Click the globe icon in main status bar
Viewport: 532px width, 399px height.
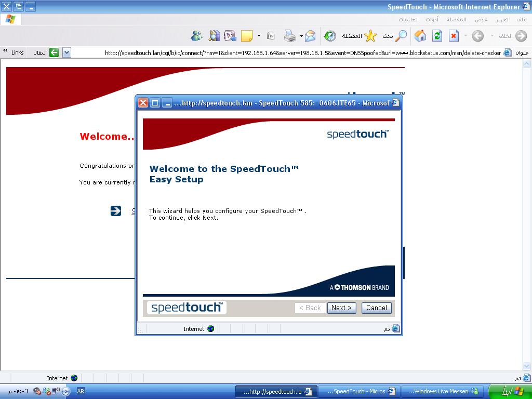(x=74, y=378)
